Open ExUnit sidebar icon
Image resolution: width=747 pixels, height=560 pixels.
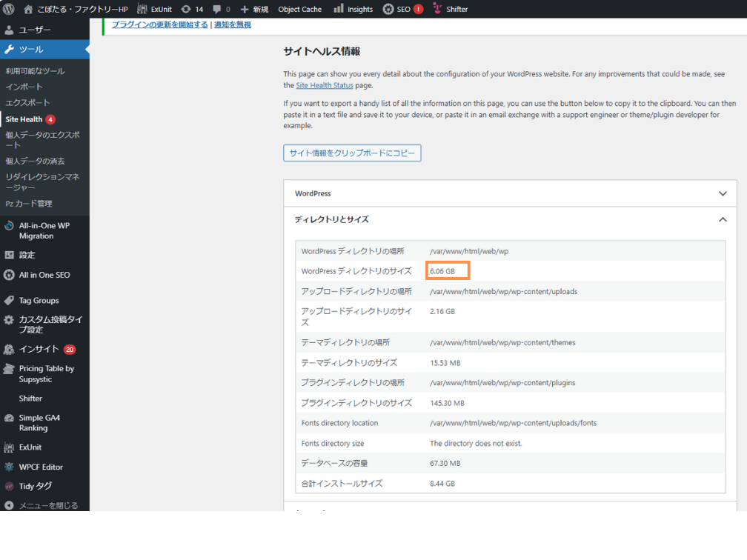pyautogui.click(x=9, y=447)
